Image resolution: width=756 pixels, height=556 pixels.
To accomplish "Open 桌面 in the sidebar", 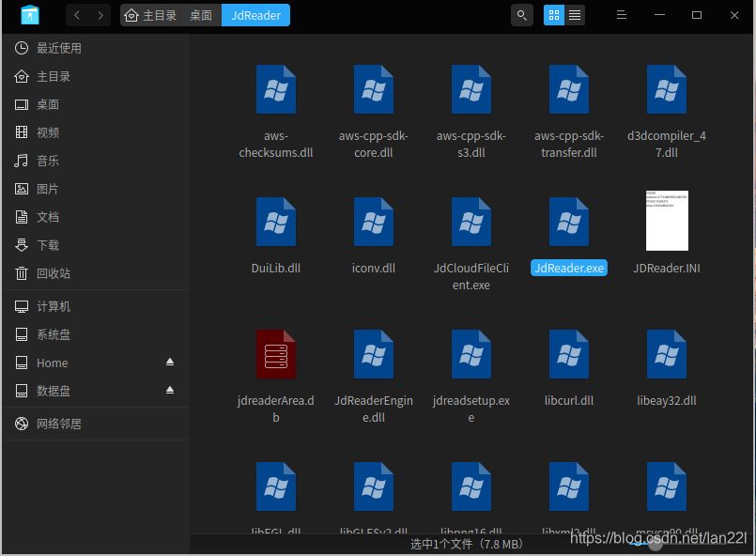I will coord(96,104).
